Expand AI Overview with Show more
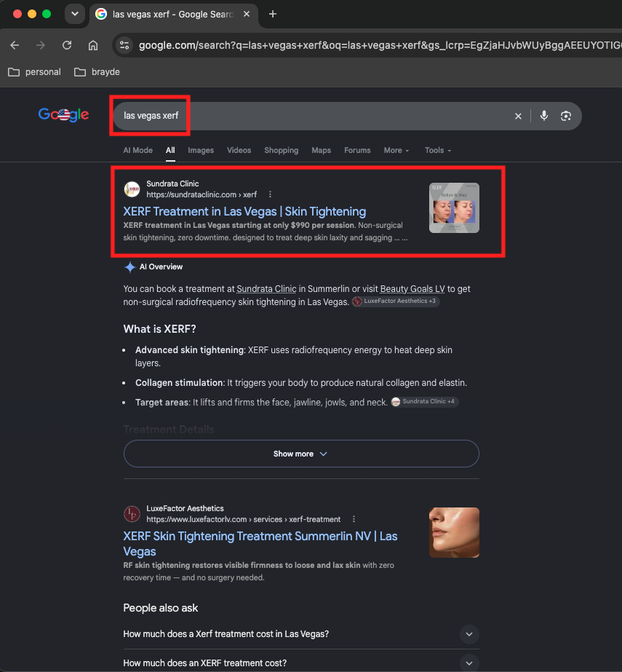622x672 pixels. coord(301,454)
